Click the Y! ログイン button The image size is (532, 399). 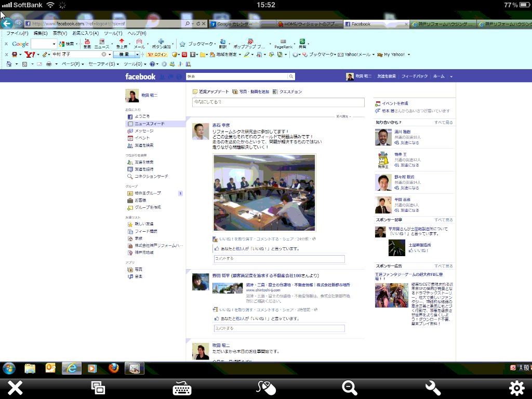coord(157,55)
